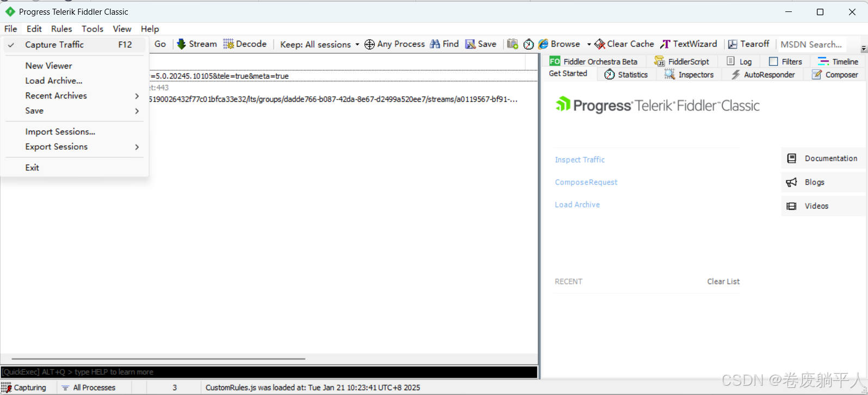The height and width of the screenshot is (395, 868).
Task: Open the Edit menu
Action: click(x=34, y=29)
